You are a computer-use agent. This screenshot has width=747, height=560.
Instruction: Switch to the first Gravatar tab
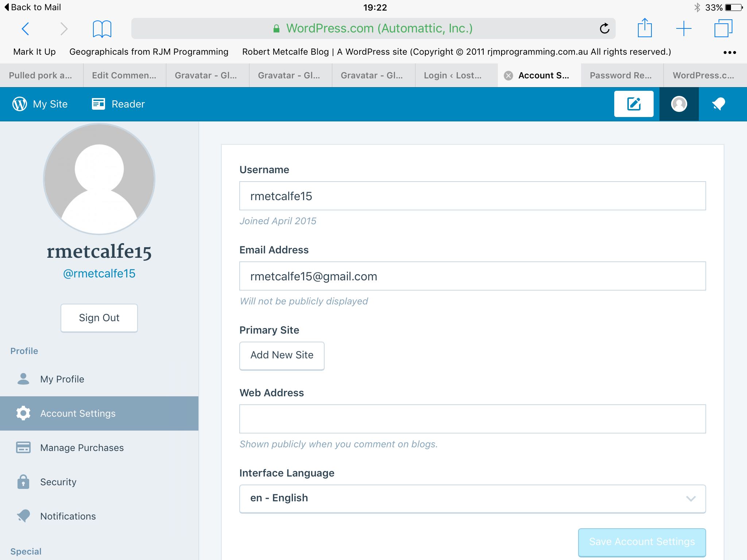point(208,75)
